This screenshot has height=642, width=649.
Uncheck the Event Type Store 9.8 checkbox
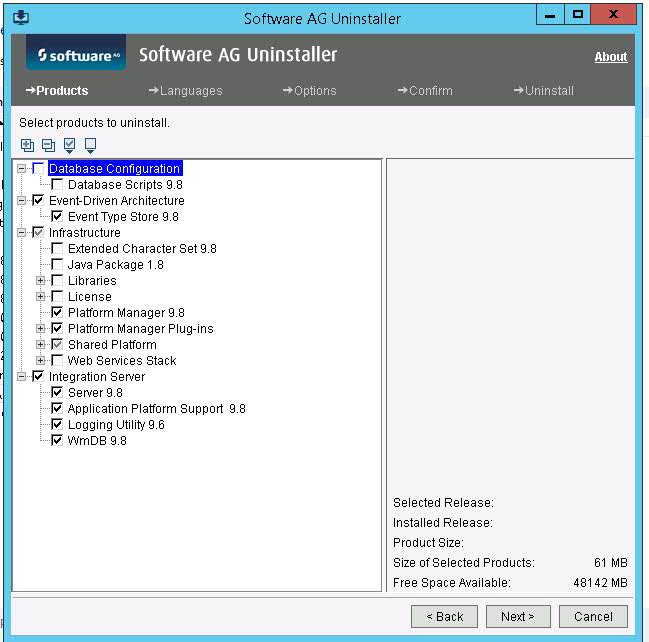tap(57, 216)
